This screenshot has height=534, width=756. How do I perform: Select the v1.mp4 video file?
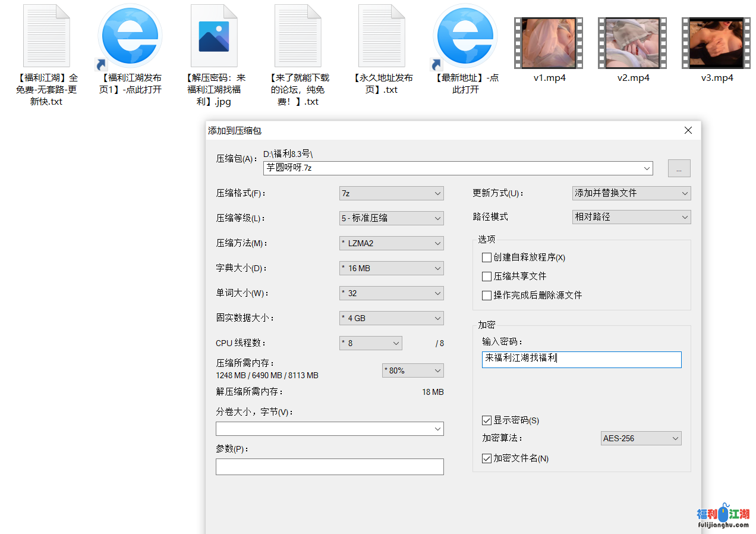(549, 43)
